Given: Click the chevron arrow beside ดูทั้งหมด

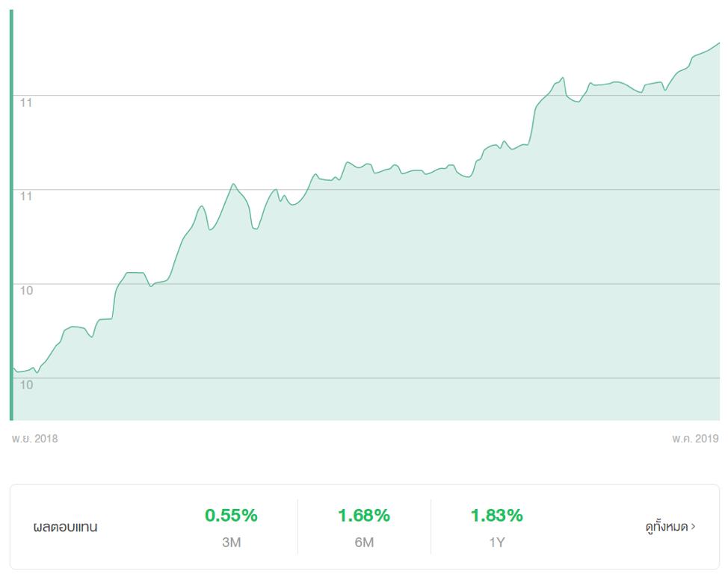Looking at the screenshot, I should coord(694,526).
